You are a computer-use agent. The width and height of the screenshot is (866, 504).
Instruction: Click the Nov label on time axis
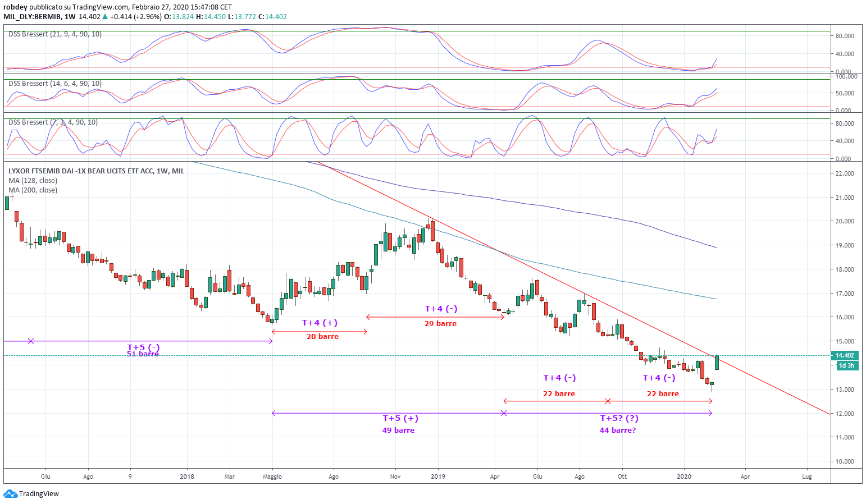(395, 476)
